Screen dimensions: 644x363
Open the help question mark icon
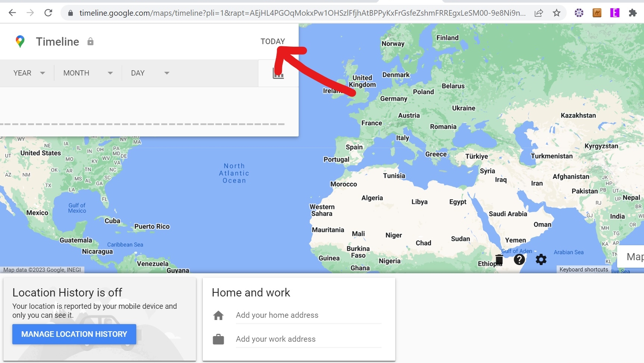point(519,259)
